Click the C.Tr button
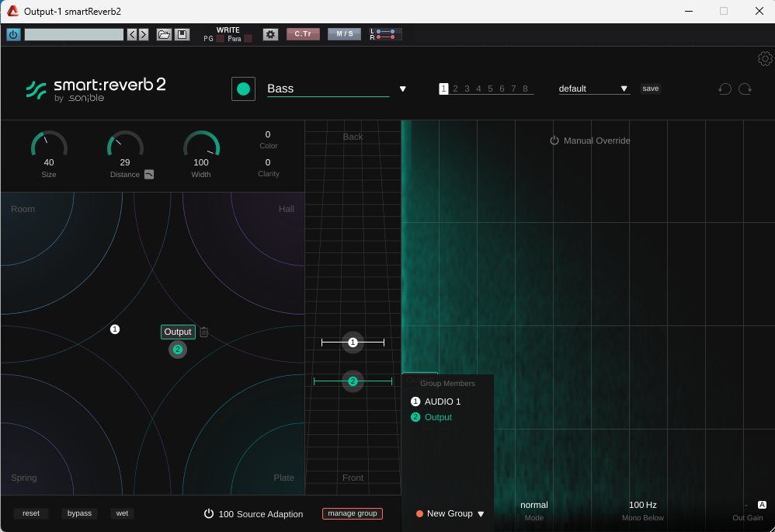775x532 pixels. 303,34
